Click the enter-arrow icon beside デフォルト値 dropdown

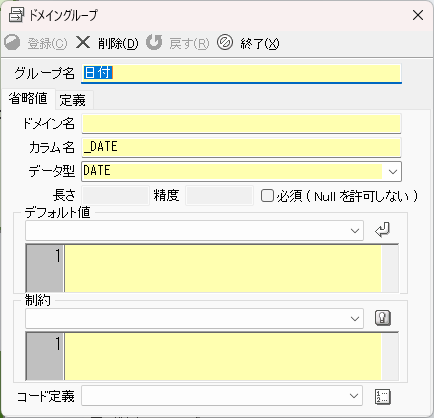tap(382, 230)
